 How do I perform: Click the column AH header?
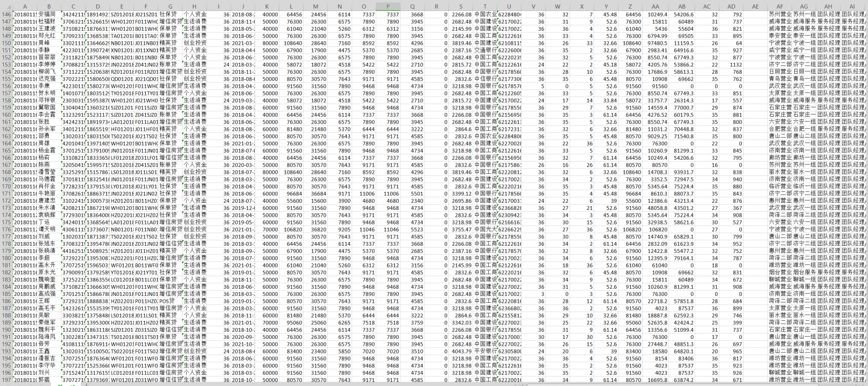828,6
